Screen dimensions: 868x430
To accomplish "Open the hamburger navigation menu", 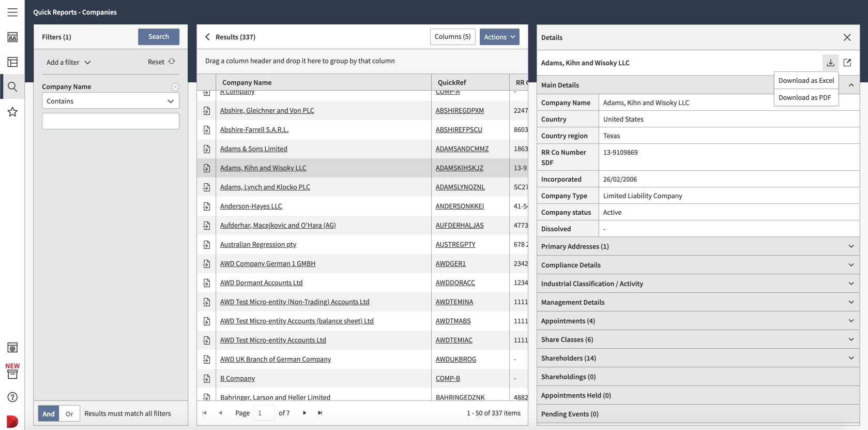I will (12, 12).
